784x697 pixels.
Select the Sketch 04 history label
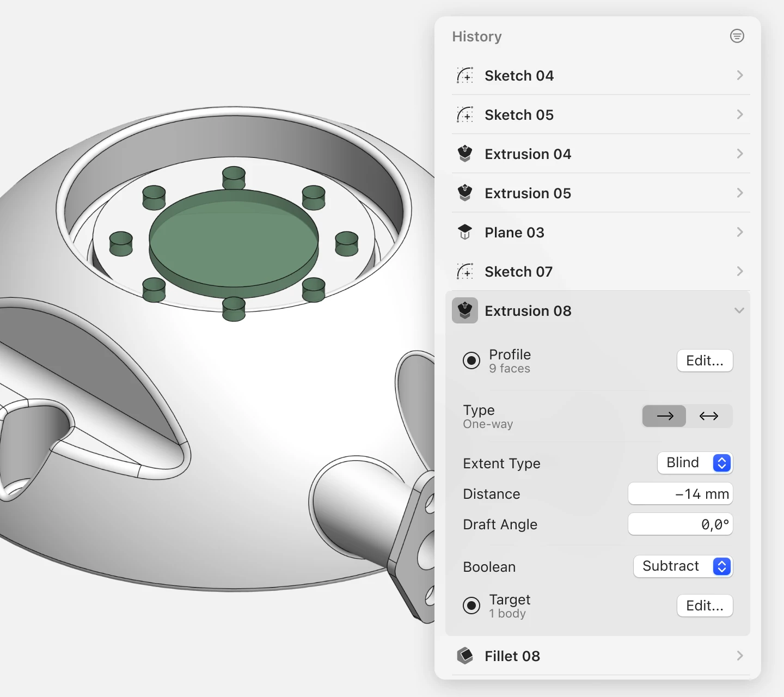click(x=519, y=76)
